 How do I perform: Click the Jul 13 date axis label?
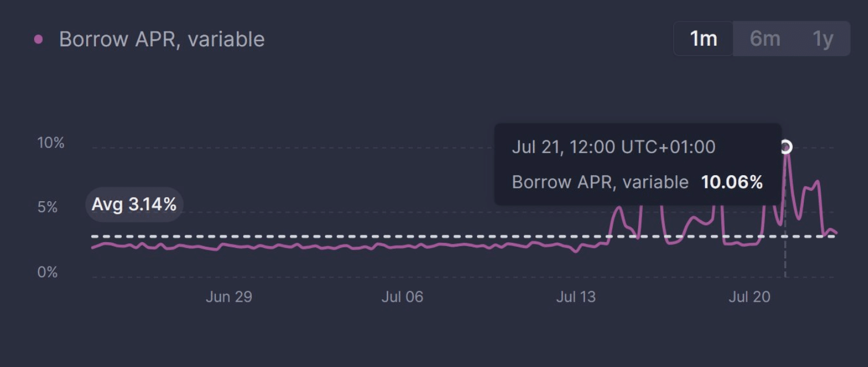(x=575, y=297)
